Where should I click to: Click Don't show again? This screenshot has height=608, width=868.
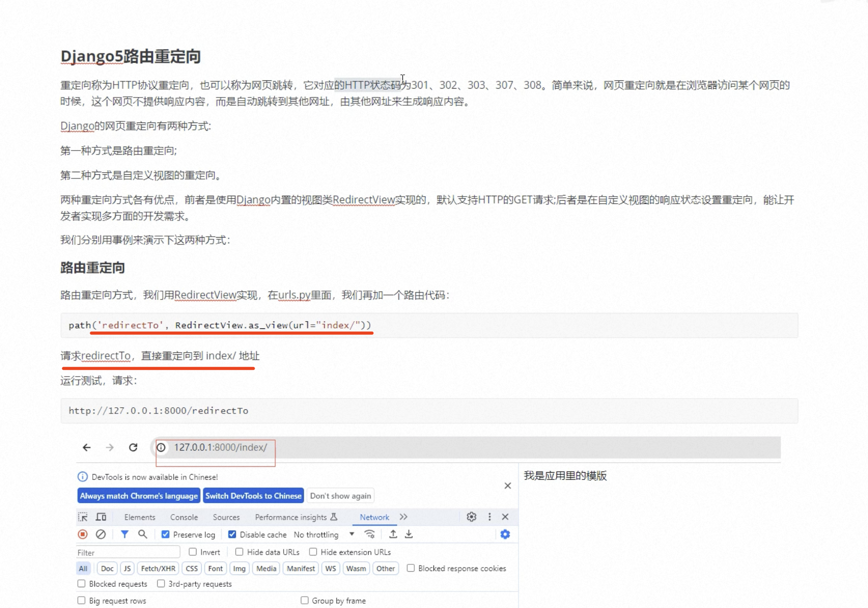(x=341, y=496)
